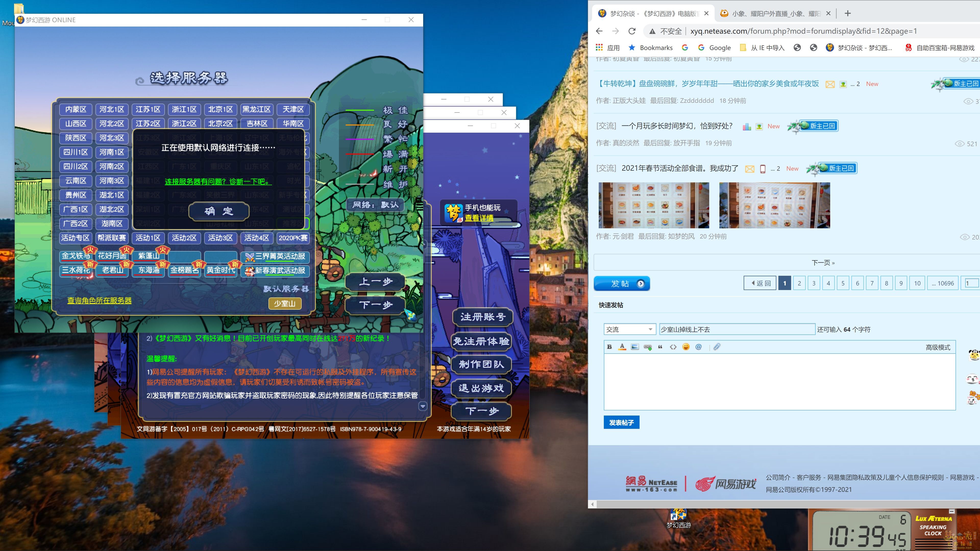Click 发帖 new post button
The height and width of the screenshot is (551, 980).
pyautogui.click(x=622, y=284)
